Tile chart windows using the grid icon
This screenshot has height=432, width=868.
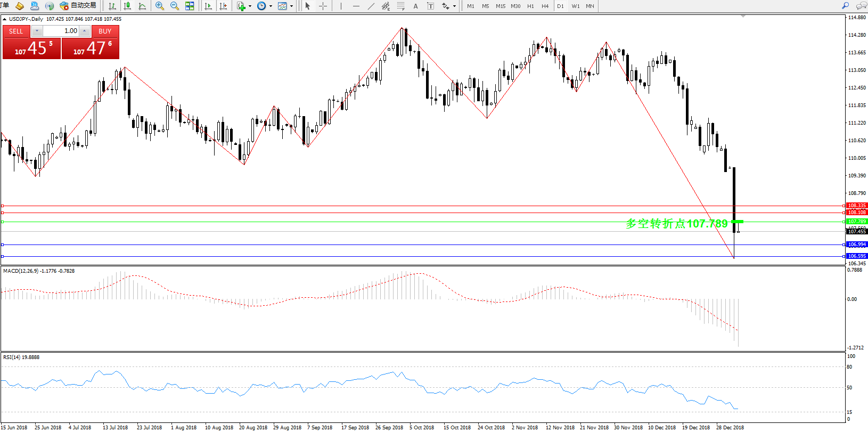point(190,6)
